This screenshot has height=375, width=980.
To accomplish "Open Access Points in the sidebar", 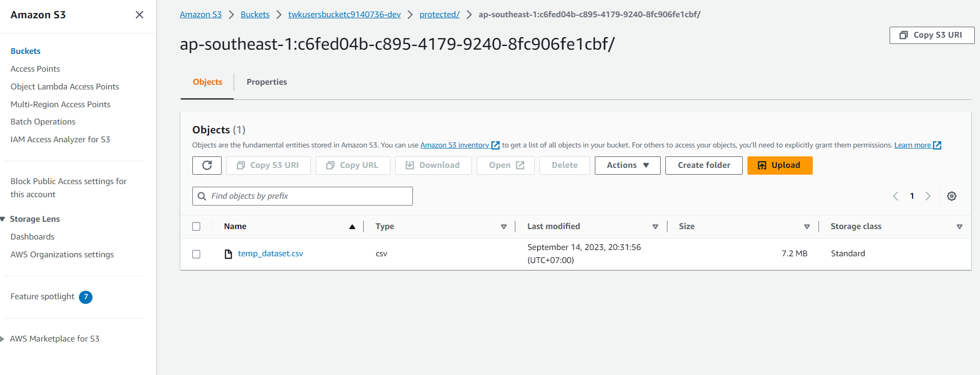I will (35, 69).
